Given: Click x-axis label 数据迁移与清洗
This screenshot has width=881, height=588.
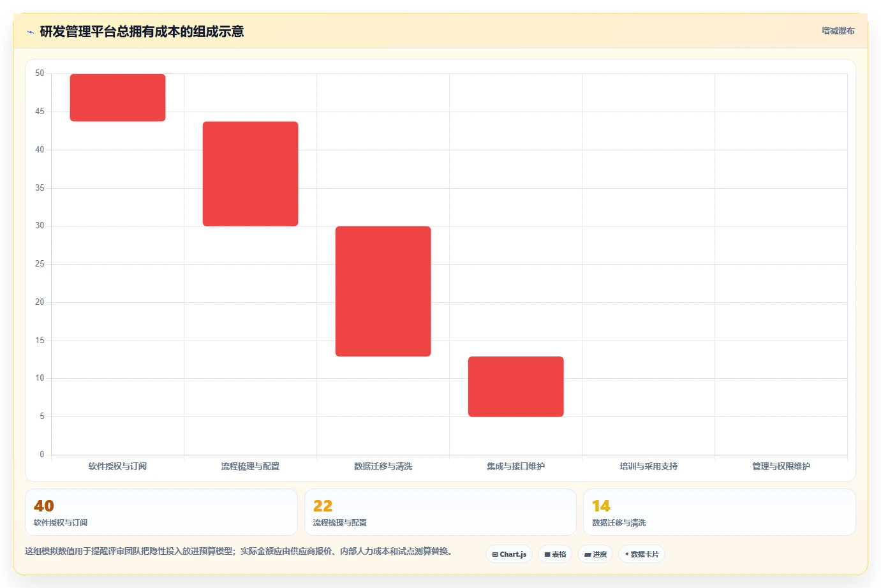Looking at the screenshot, I should click(383, 466).
